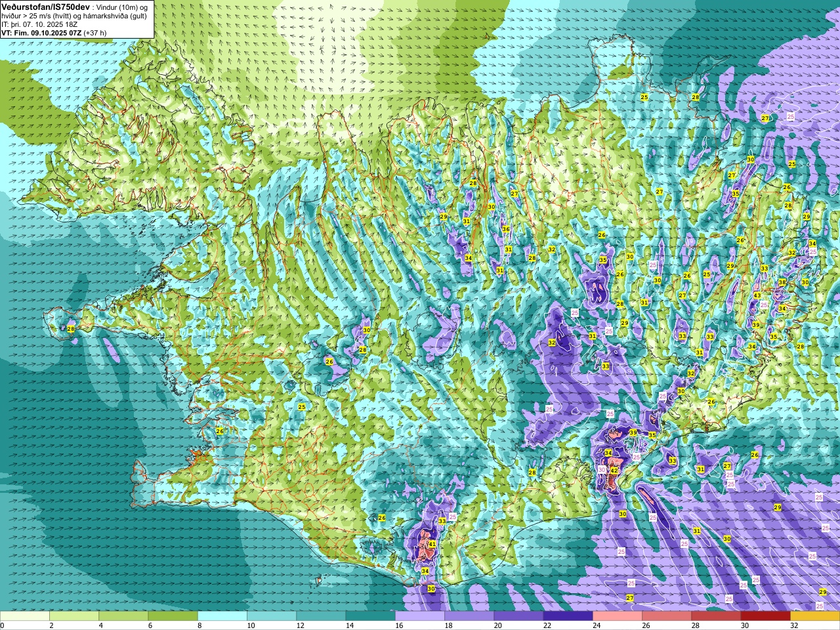This screenshot has width=840, height=630.
Task: Click the '0' tick on the legend scale
Action: tap(2, 625)
